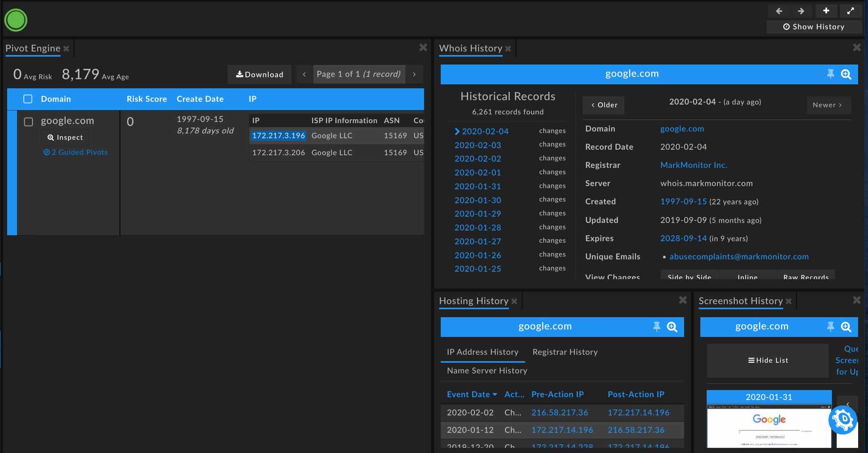Open the Event Date sort dropdown arrow

coord(495,394)
